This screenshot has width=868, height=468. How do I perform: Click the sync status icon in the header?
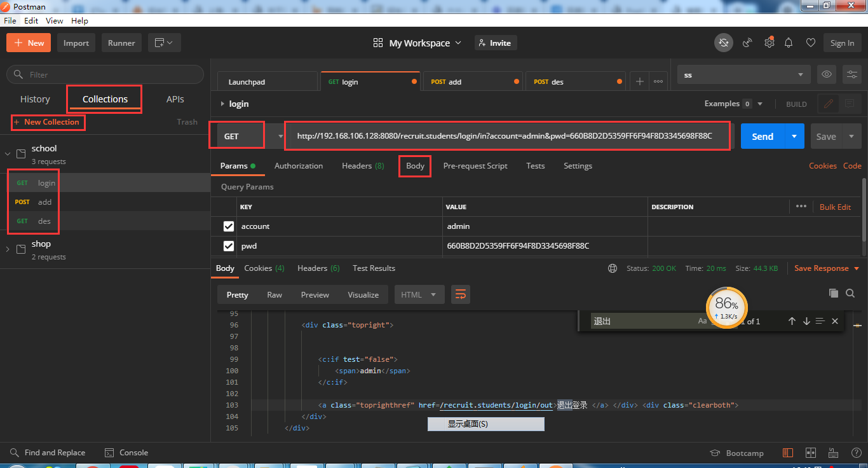point(723,43)
